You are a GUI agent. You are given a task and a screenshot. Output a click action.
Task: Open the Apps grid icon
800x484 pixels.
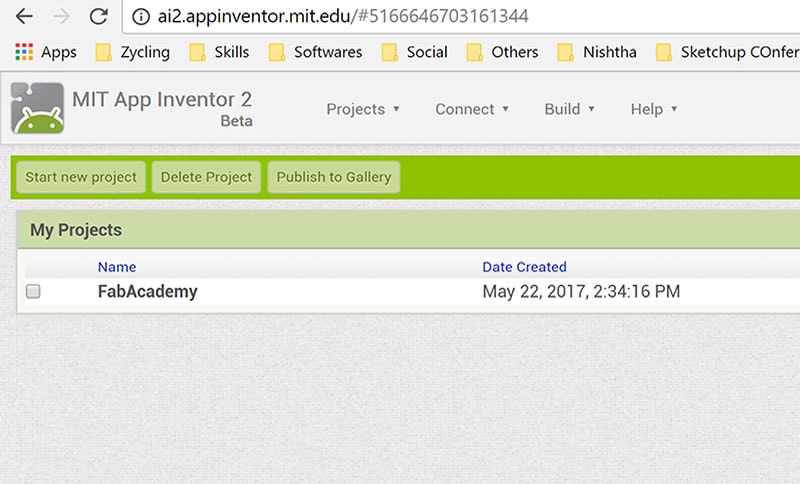click(24, 52)
